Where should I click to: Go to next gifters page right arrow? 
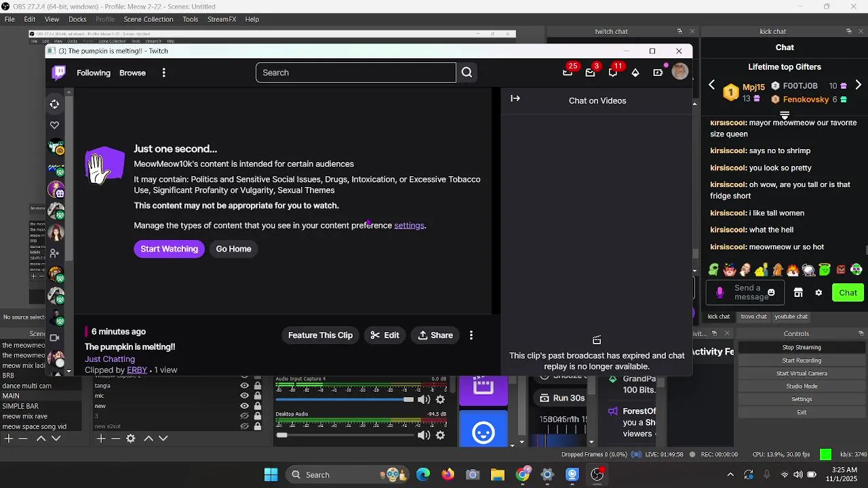pyautogui.click(x=859, y=85)
